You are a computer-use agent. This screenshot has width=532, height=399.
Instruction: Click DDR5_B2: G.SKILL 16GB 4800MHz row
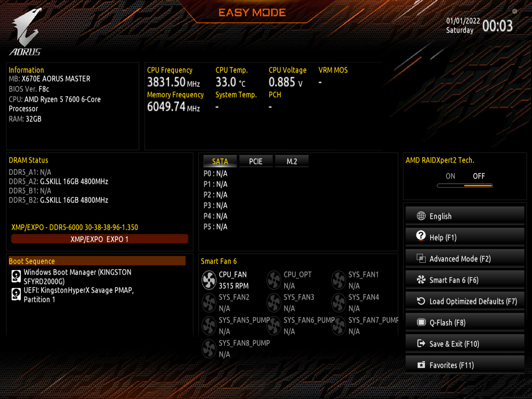[x=59, y=200]
